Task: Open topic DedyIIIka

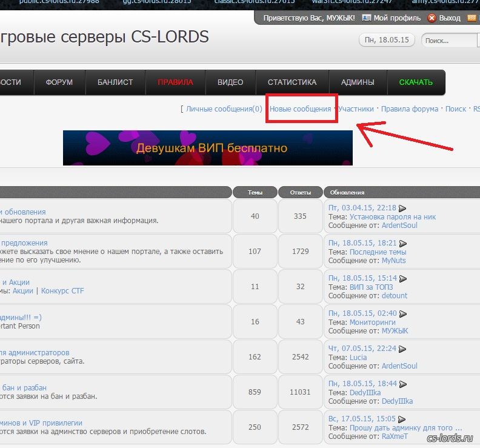Action: [x=365, y=393]
